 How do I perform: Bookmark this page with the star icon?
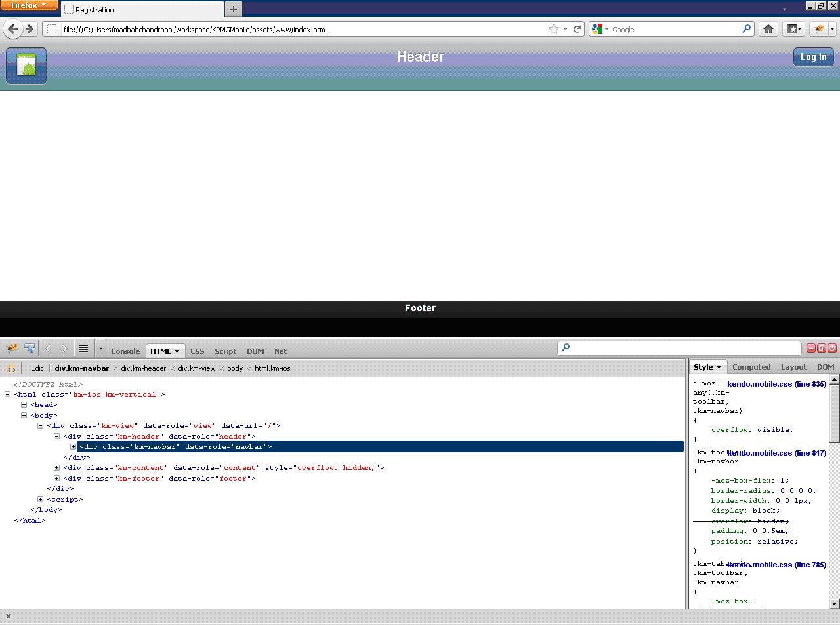pos(554,29)
